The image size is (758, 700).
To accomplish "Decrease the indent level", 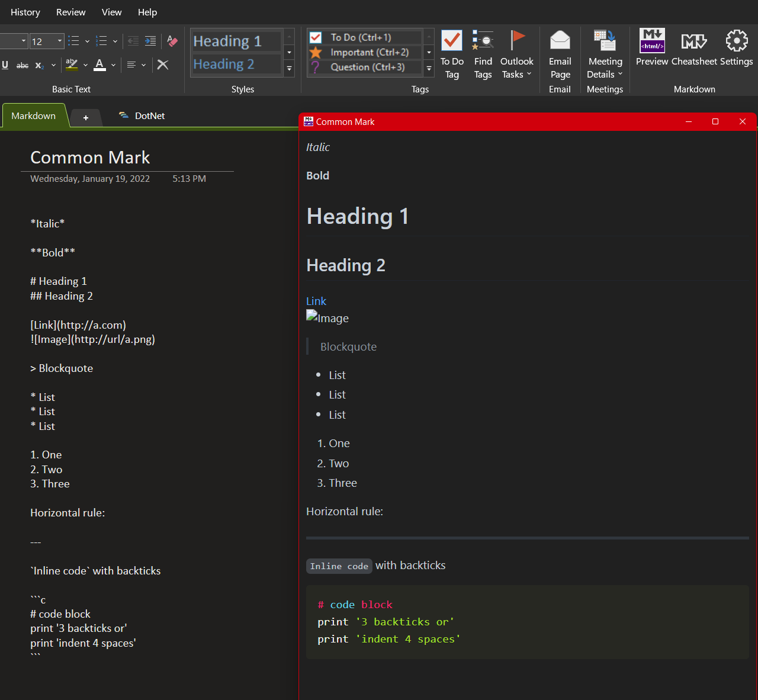I will [133, 41].
